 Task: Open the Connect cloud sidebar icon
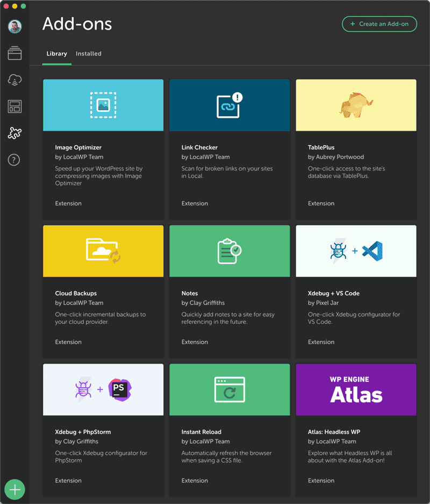[x=15, y=80]
